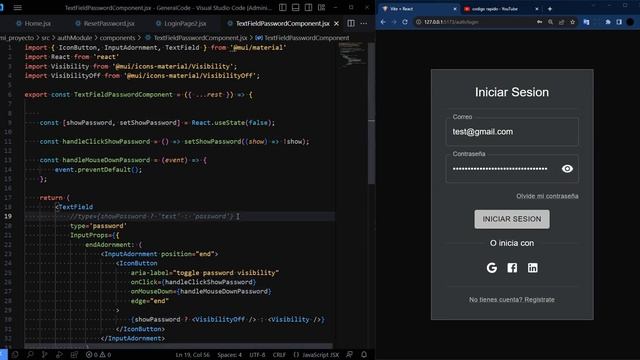Open status bar run and debug icon
640x360 pixels.
(x=59, y=355)
